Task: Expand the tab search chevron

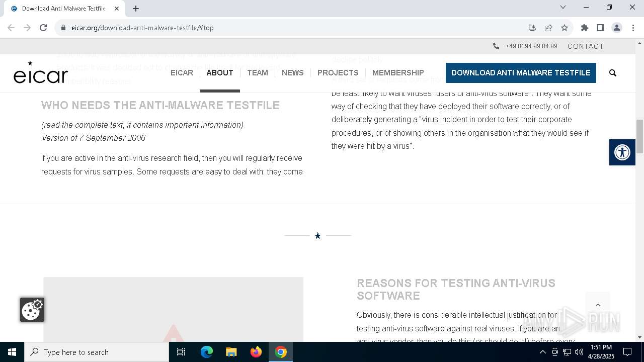Action: (x=563, y=7)
